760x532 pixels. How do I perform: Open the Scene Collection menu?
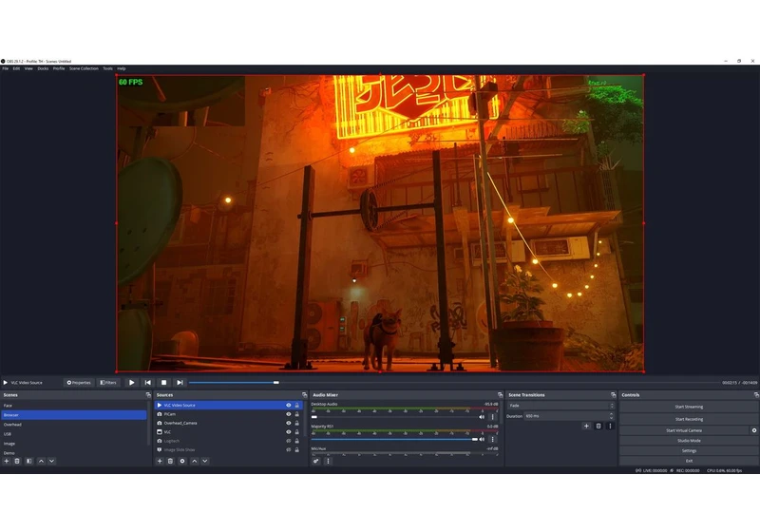click(x=84, y=68)
